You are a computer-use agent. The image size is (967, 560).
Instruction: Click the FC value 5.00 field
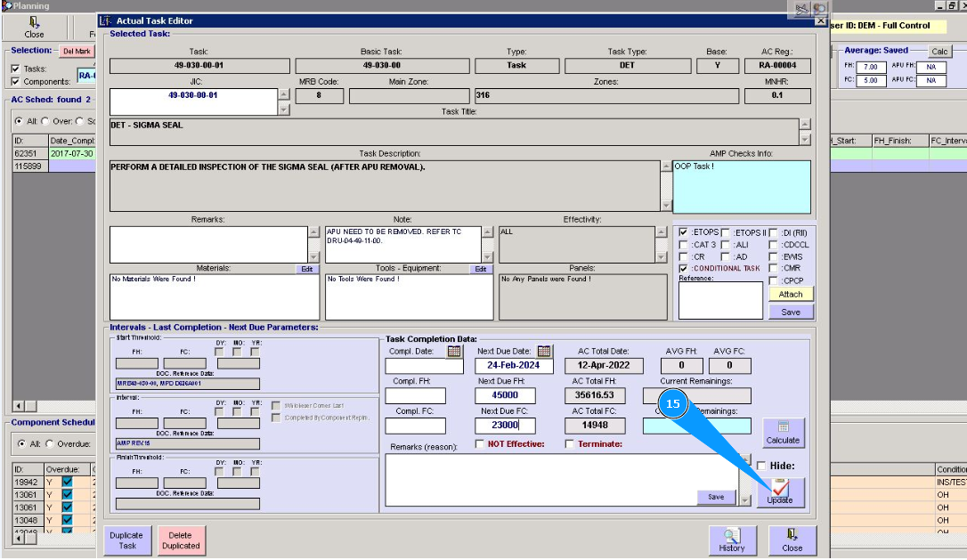[871, 80]
